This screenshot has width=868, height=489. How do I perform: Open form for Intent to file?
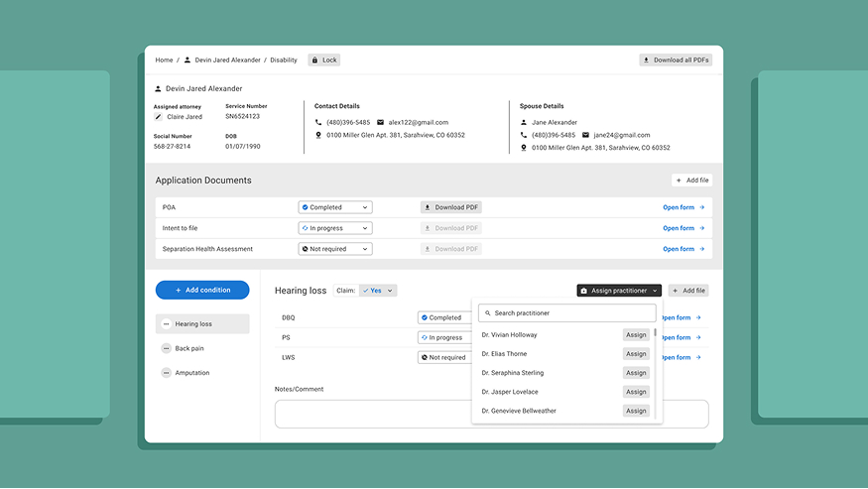click(683, 228)
